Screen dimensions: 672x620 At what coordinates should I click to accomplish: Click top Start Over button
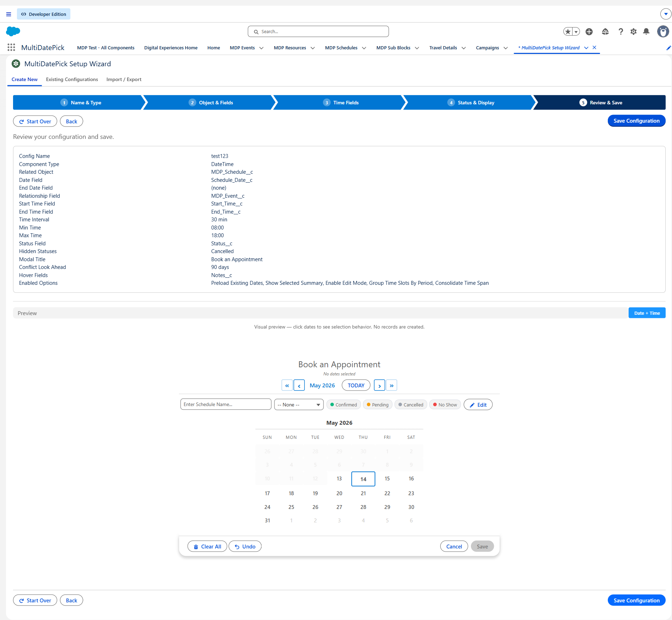tap(35, 121)
